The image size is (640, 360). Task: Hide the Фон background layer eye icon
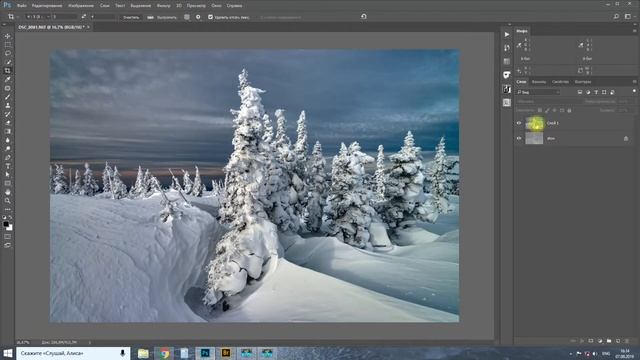tap(519, 138)
